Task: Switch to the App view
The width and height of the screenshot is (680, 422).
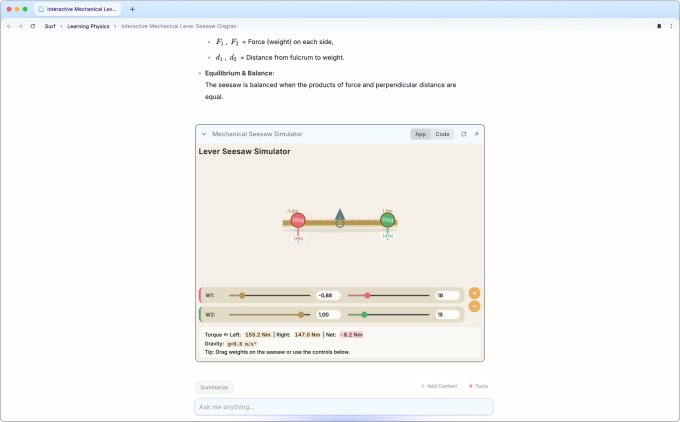Action: coord(421,134)
